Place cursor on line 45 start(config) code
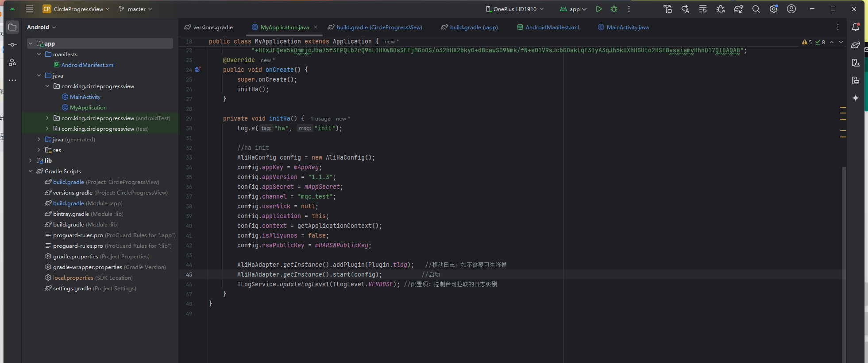The height and width of the screenshot is (363, 868). click(x=309, y=274)
